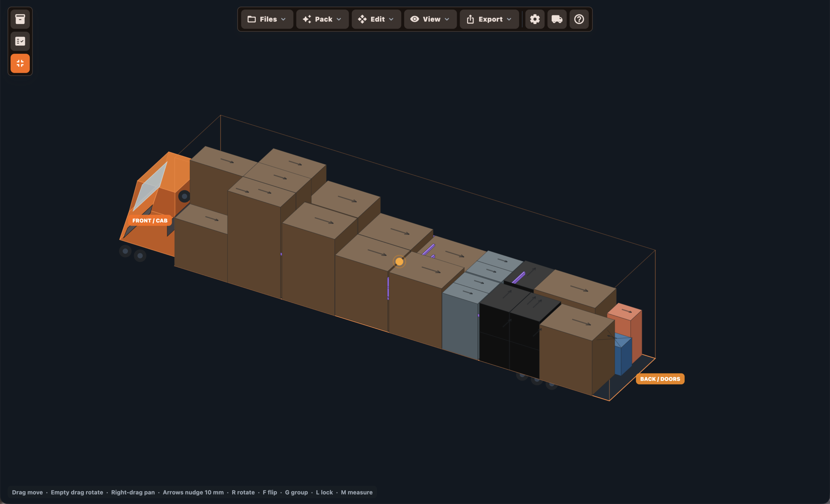Viewport: 830px width, 504px height.
Task: Expand the Export dropdown chevron
Action: click(x=509, y=19)
